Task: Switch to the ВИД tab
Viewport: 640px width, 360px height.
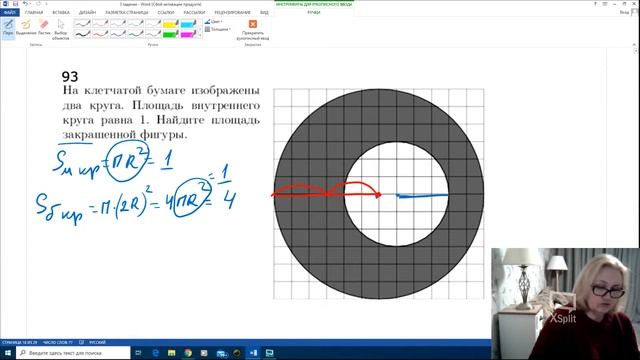Action: [x=264, y=13]
